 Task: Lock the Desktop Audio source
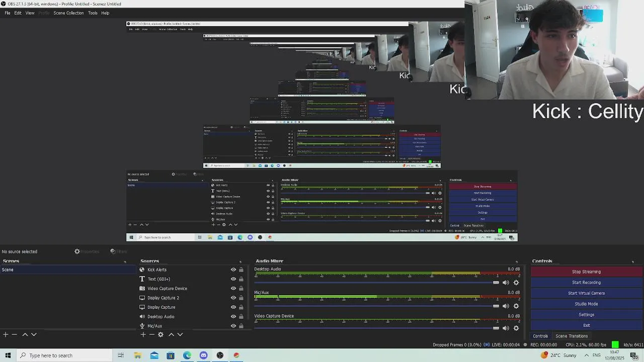241,317
